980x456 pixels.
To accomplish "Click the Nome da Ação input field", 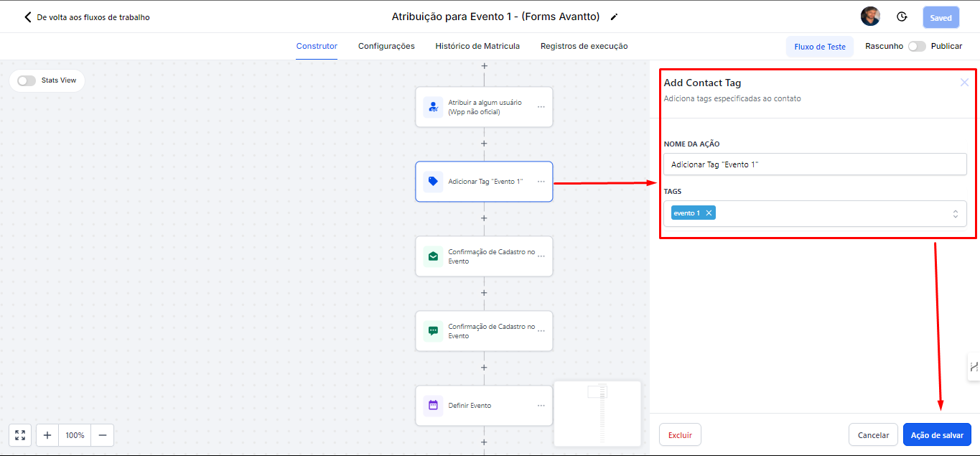I will tap(814, 164).
